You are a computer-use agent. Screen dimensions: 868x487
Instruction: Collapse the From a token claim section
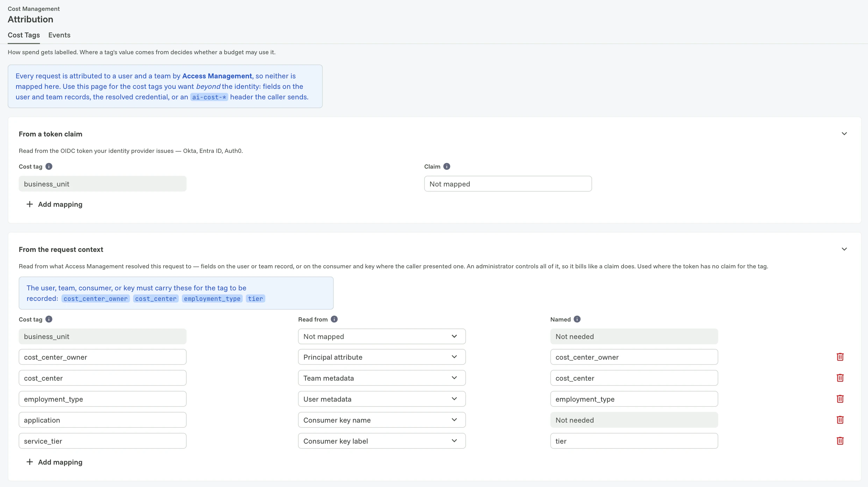[x=844, y=134]
